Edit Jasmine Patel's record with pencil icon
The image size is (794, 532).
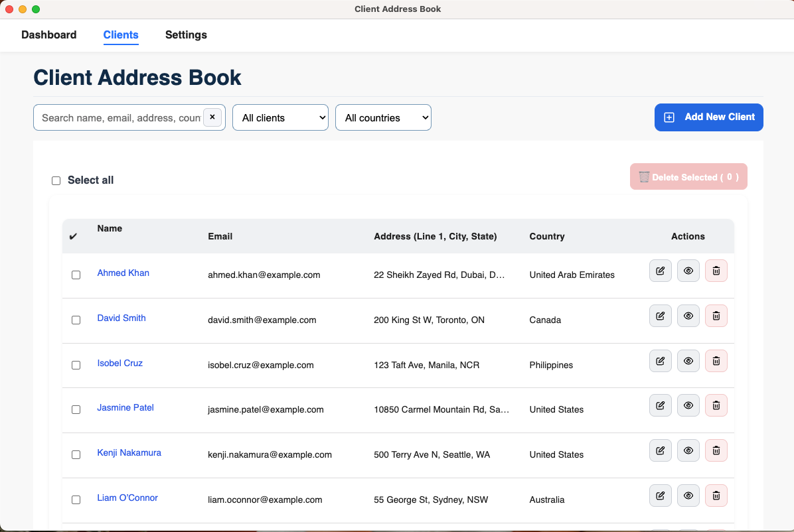pos(660,405)
